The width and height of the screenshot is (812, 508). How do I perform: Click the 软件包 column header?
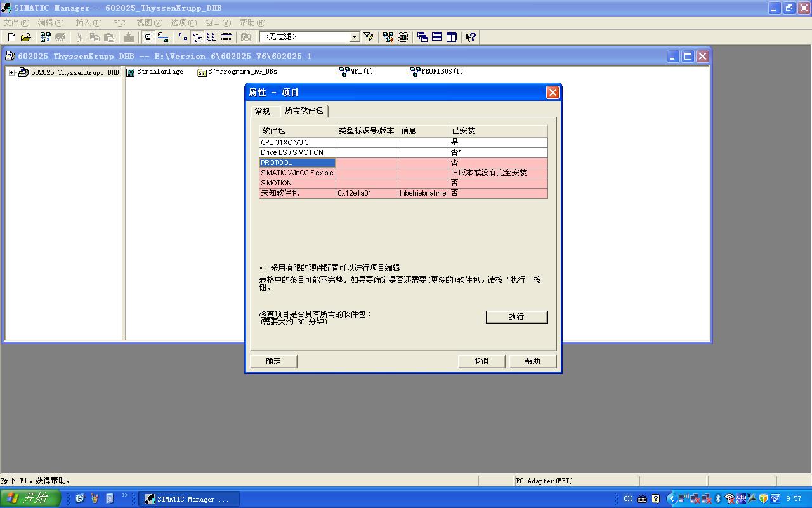point(298,131)
